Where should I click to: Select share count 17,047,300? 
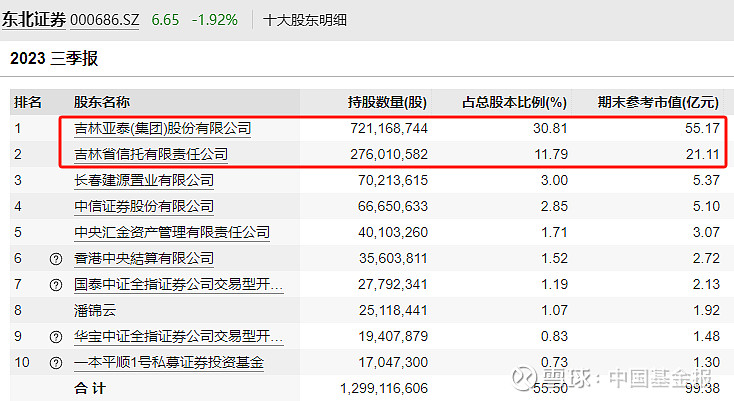pyautogui.click(x=393, y=362)
